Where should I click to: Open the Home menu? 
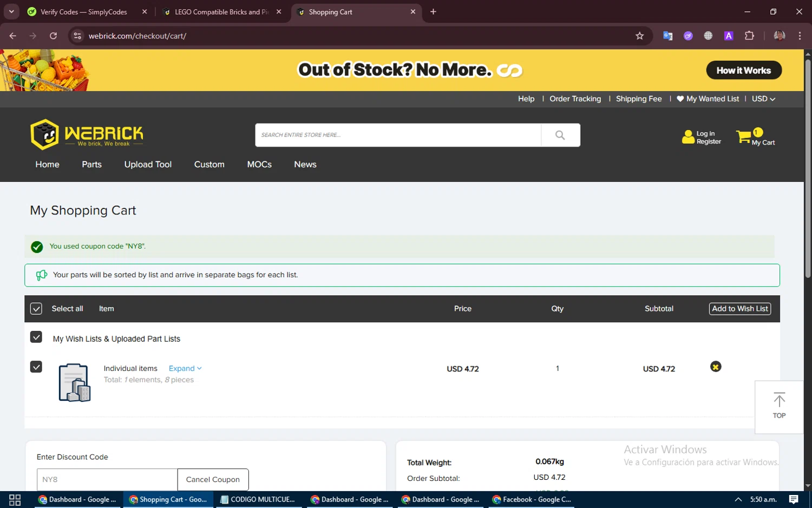pos(47,165)
